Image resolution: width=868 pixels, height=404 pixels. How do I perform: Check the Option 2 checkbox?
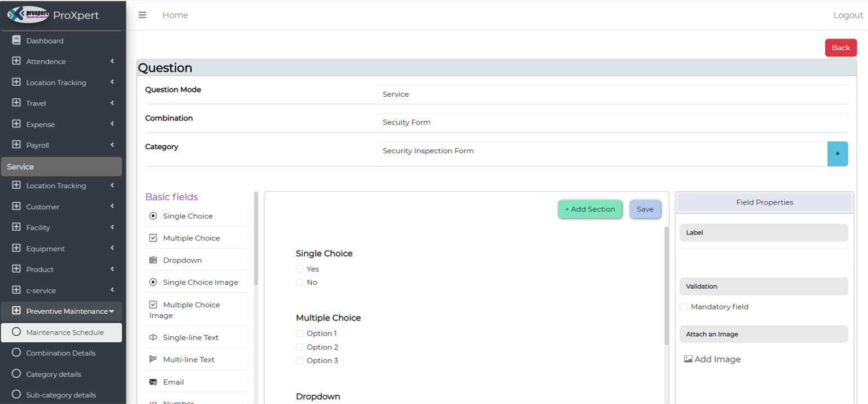(299, 347)
